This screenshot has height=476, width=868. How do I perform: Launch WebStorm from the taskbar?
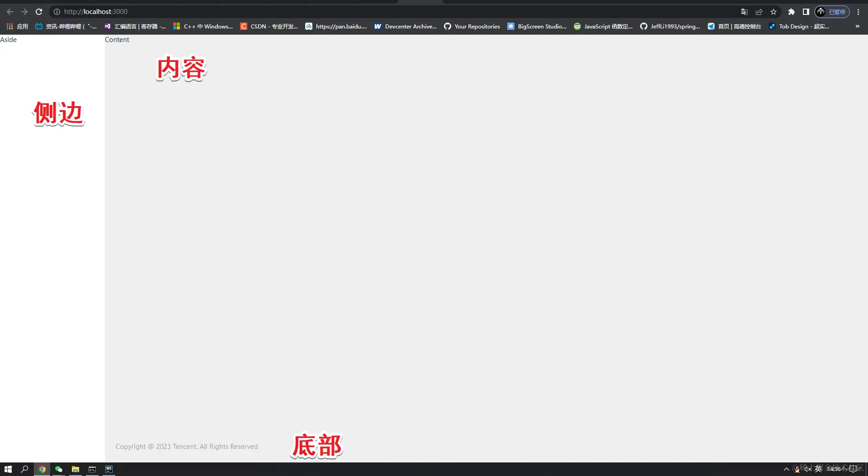click(109, 469)
